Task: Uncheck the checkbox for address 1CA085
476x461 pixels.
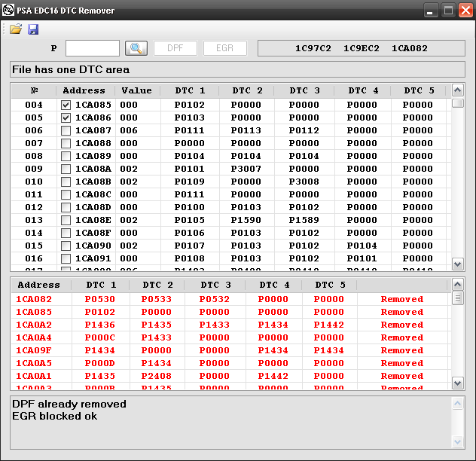Action: pos(66,105)
